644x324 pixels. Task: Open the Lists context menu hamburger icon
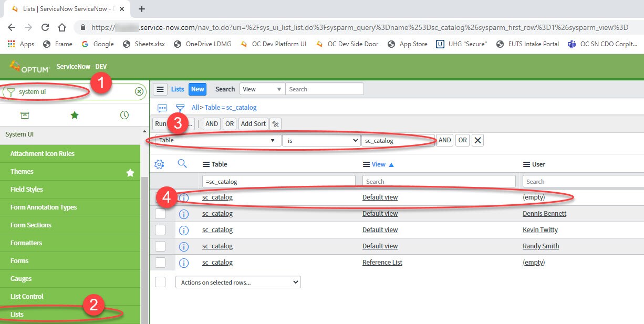(x=161, y=88)
